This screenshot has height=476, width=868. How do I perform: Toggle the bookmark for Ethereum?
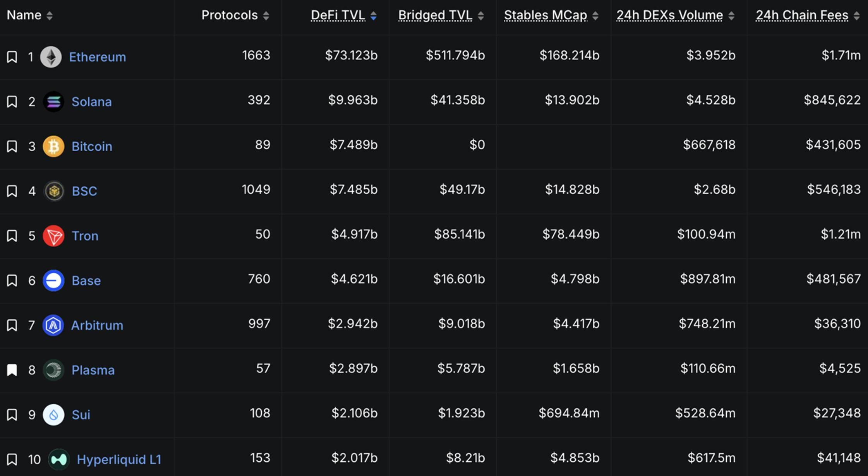12,57
